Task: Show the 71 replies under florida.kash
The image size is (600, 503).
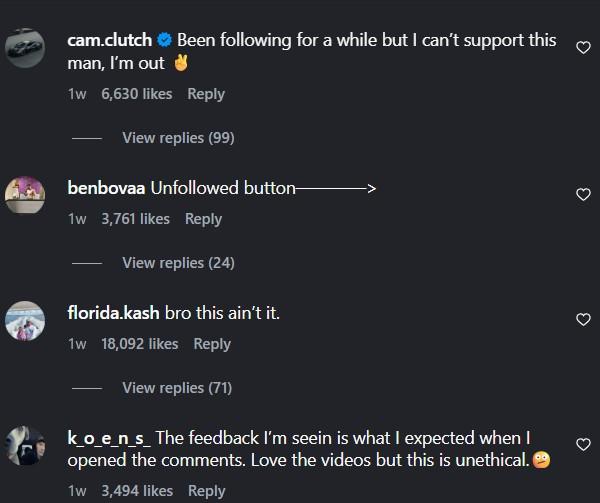Action: coord(178,388)
